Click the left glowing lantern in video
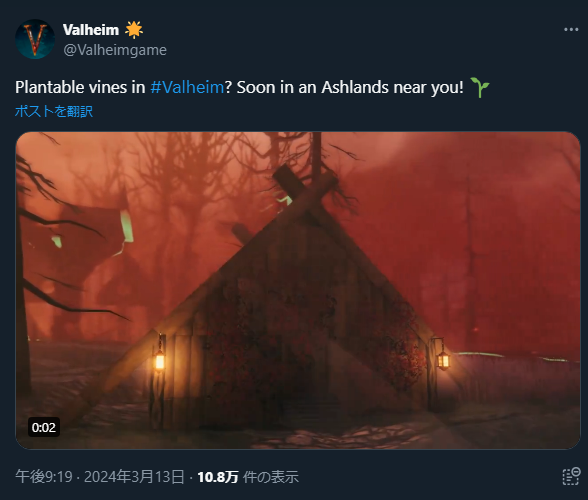Screen dimensions: 588x500 (160, 361)
